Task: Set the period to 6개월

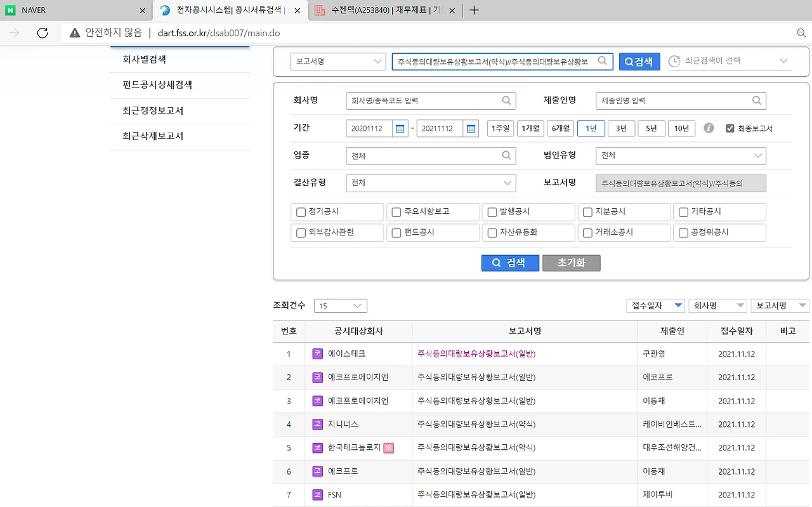Action: click(561, 128)
